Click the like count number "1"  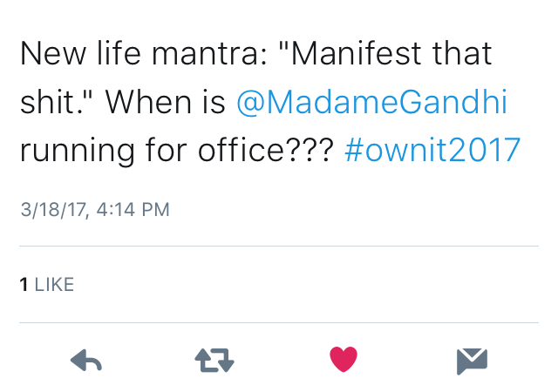tap(24, 284)
